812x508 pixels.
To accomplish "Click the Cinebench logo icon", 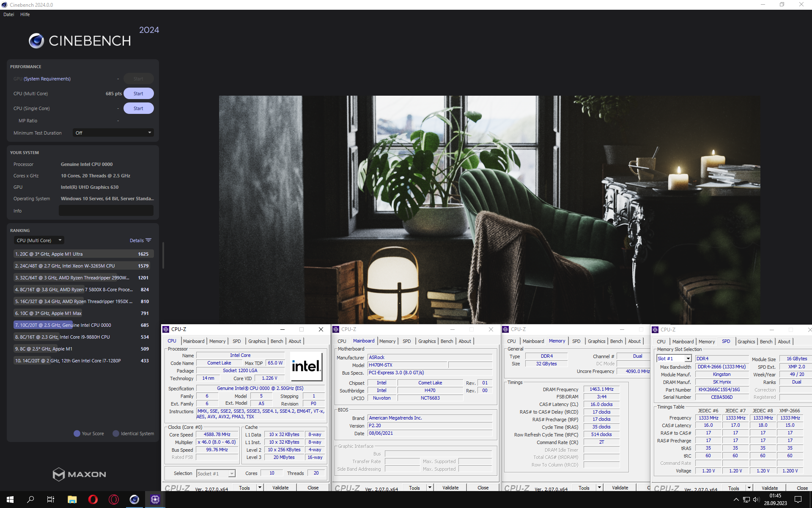I will coord(36,41).
